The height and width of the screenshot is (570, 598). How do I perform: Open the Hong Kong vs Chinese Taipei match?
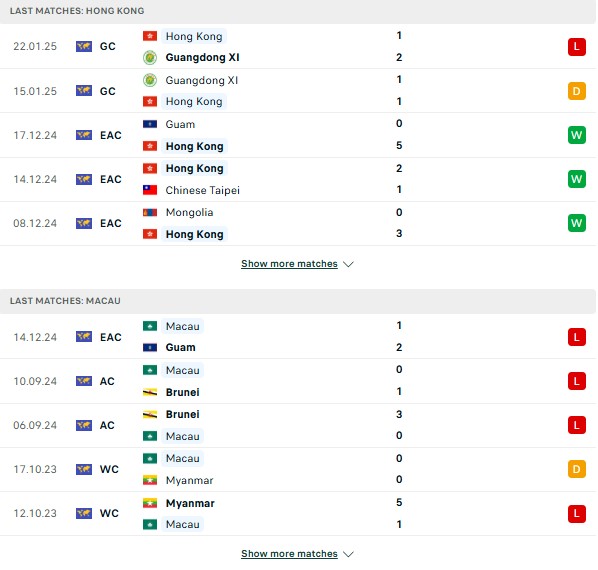[x=298, y=179]
